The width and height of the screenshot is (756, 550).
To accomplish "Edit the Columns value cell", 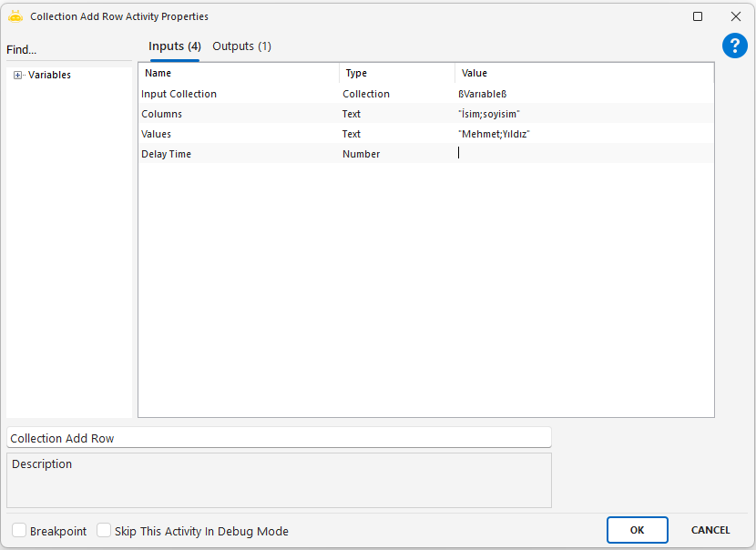I will tap(583, 114).
